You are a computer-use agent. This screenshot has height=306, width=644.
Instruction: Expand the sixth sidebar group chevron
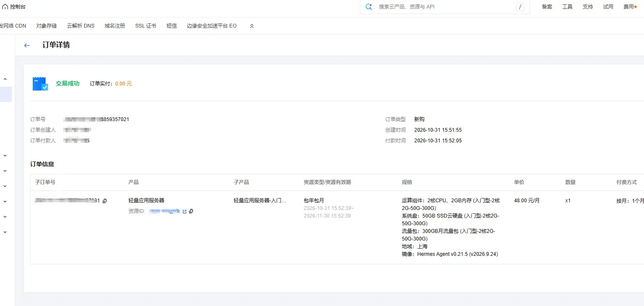coord(5,217)
